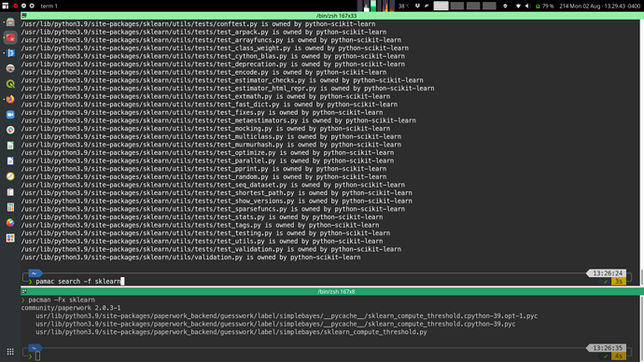The height and width of the screenshot is (362, 644).
Task: Open the Dropbox tray icon
Action: click(417, 6)
